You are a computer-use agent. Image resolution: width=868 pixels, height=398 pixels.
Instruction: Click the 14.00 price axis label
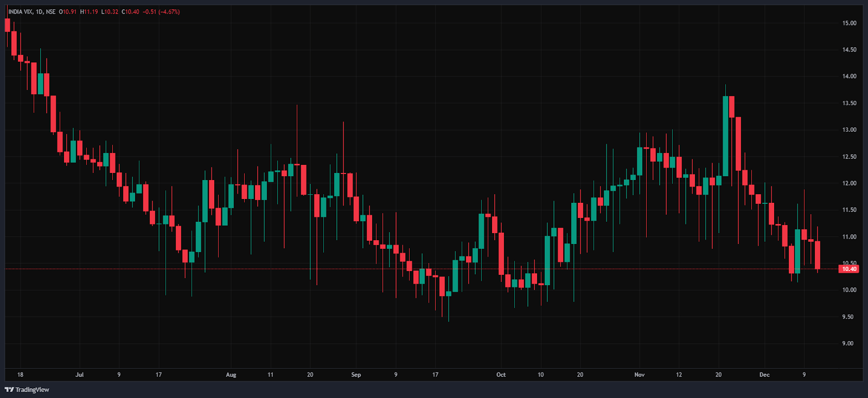[849, 76]
